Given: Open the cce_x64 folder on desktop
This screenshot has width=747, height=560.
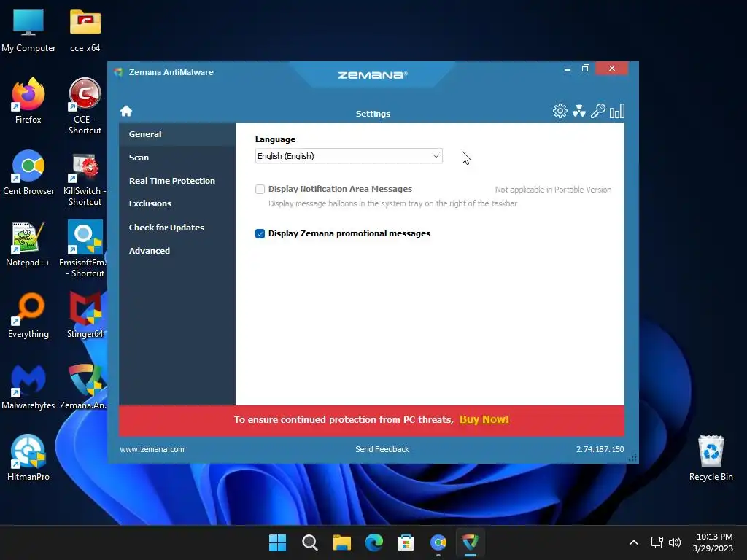Looking at the screenshot, I should click(x=85, y=29).
